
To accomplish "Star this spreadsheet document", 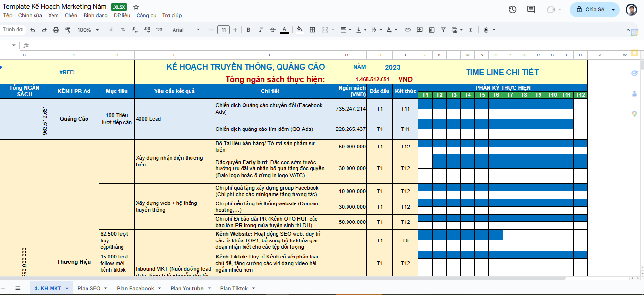I will pyautogui.click(x=136, y=7).
